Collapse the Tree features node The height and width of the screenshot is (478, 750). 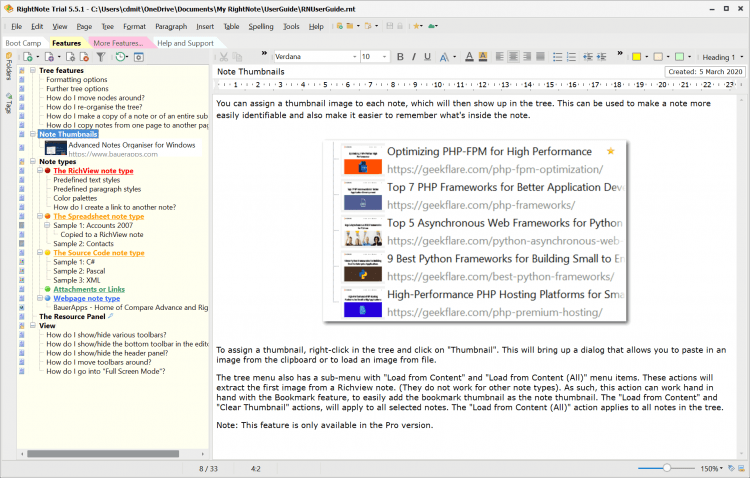(x=33, y=71)
